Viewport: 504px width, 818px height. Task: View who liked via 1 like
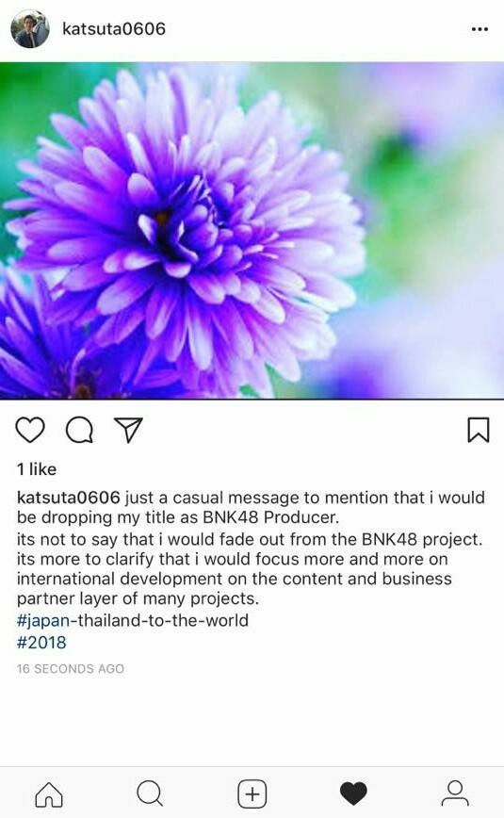point(37,469)
